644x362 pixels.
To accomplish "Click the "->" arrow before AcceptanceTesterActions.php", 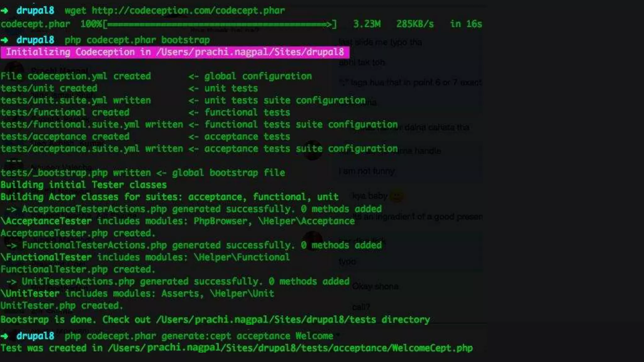I will point(11,209).
